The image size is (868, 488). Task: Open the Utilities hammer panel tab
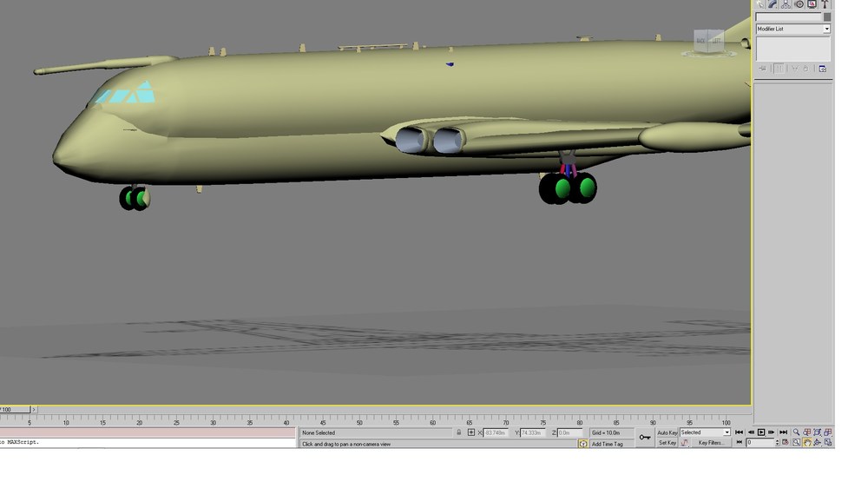click(825, 3)
